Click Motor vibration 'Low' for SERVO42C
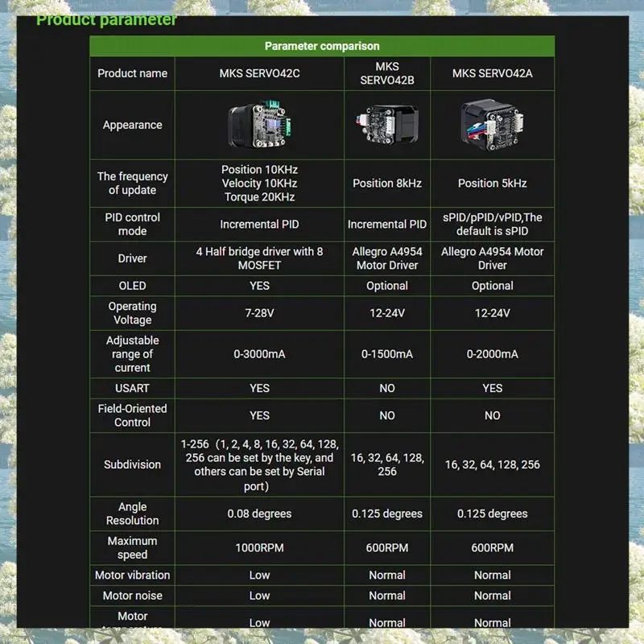The width and height of the screenshot is (644, 644). point(259,575)
